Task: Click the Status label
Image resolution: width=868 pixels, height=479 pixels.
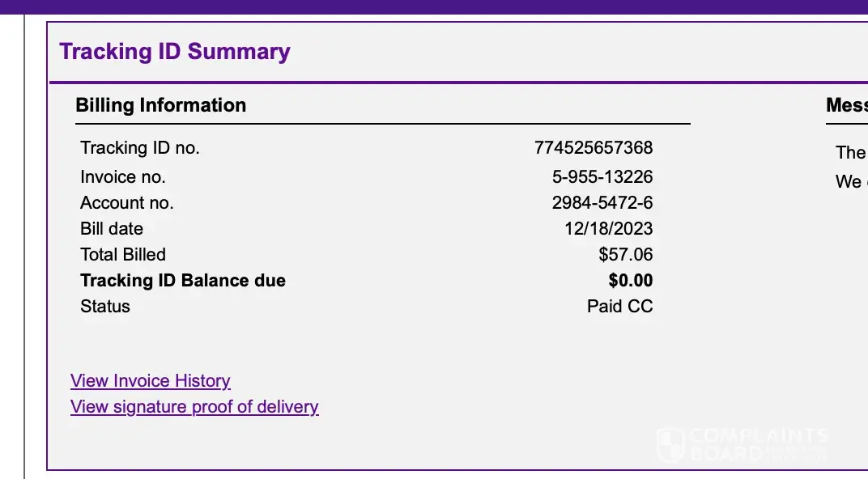Action: coord(105,307)
